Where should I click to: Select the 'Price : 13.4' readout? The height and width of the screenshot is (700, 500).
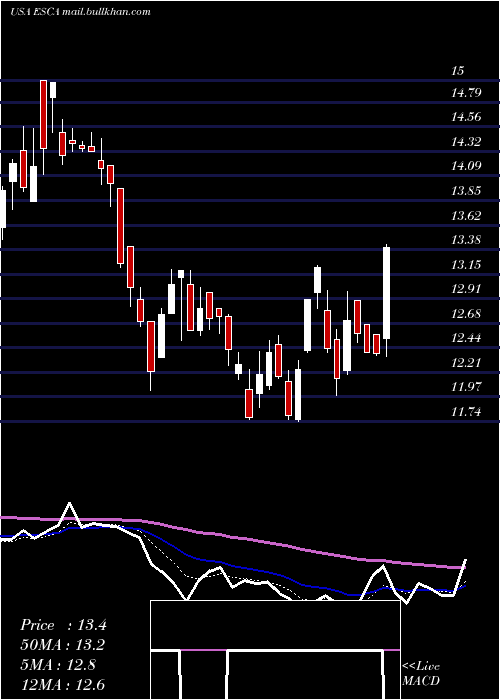[63, 625]
